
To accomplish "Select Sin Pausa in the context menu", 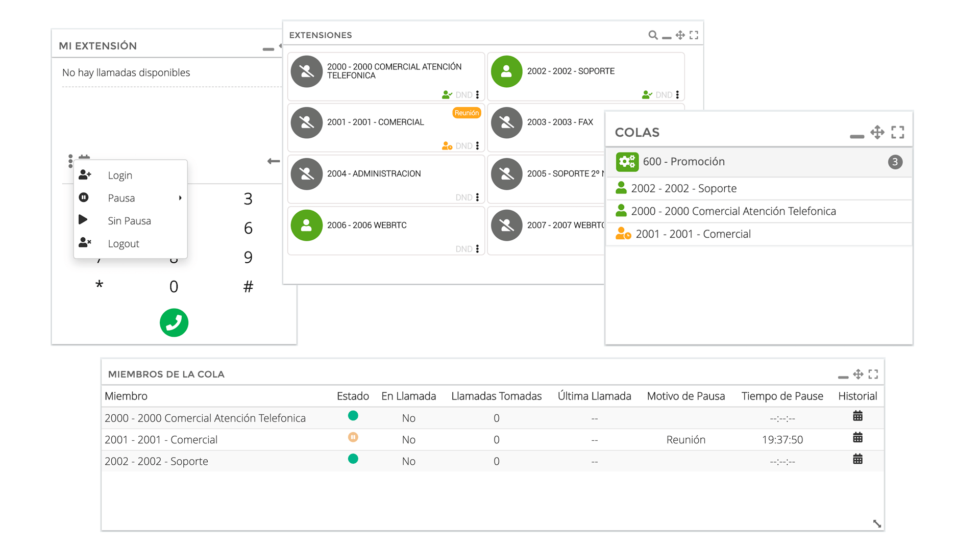I will coord(131,221).
